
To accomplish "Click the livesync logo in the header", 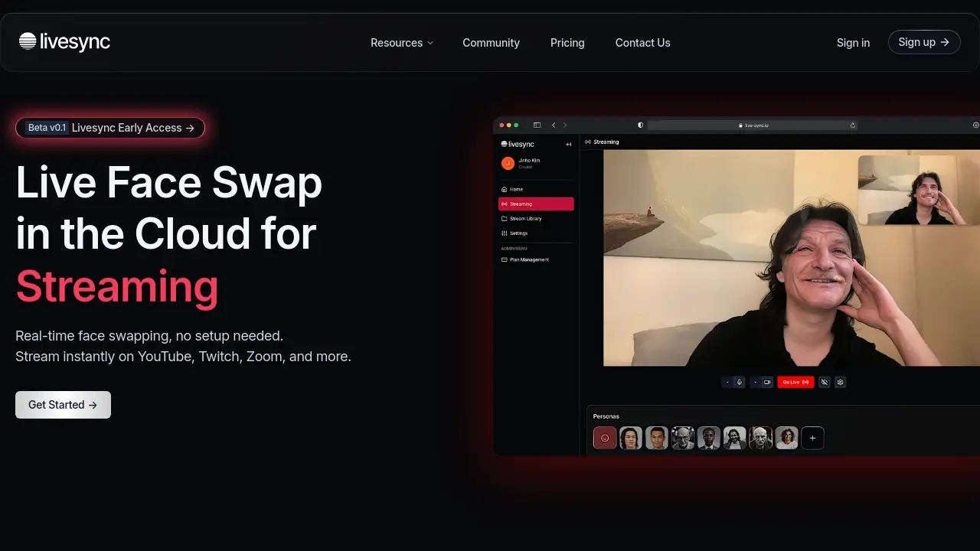I will click(64, 42).
